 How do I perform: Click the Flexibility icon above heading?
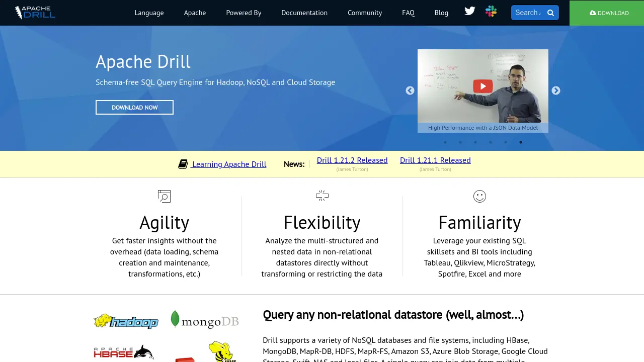pyautogui.click(x=322, y=196)
